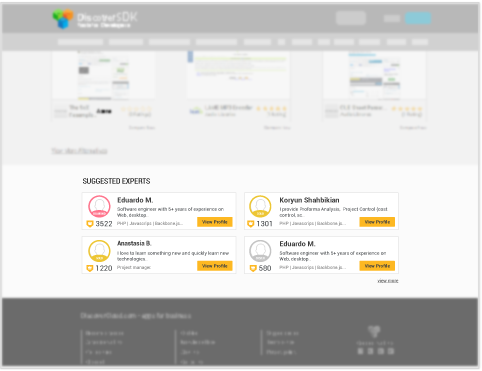
Task: Open the gray-ringed Eduardo M. avatar
Action: pyautogui.click(x=260, y=251)
